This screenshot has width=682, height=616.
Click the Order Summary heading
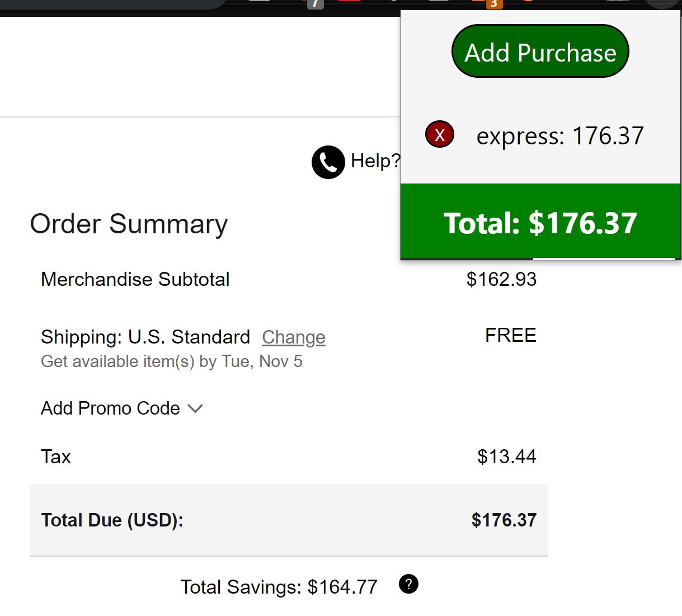(129, 224)
